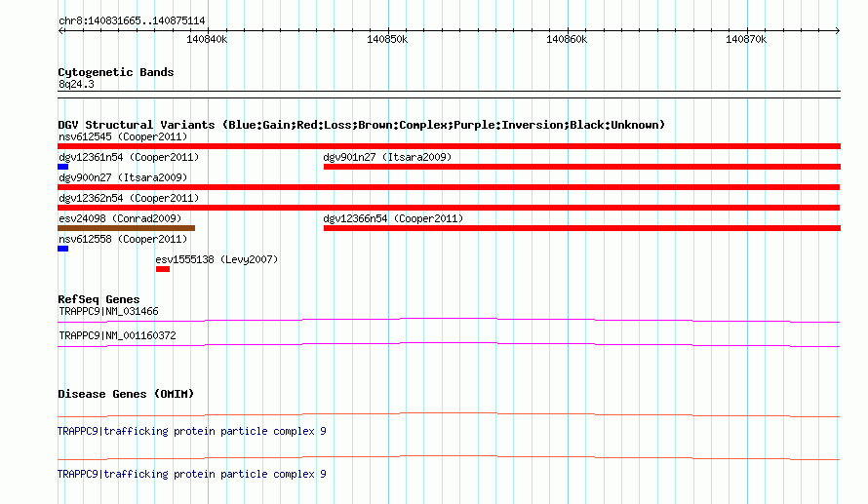Open the second TRAPPC9 trafficking protein particle link
The width and height of the screenshot is (868, 504).
pyautogui.click(x=192, y=474)
